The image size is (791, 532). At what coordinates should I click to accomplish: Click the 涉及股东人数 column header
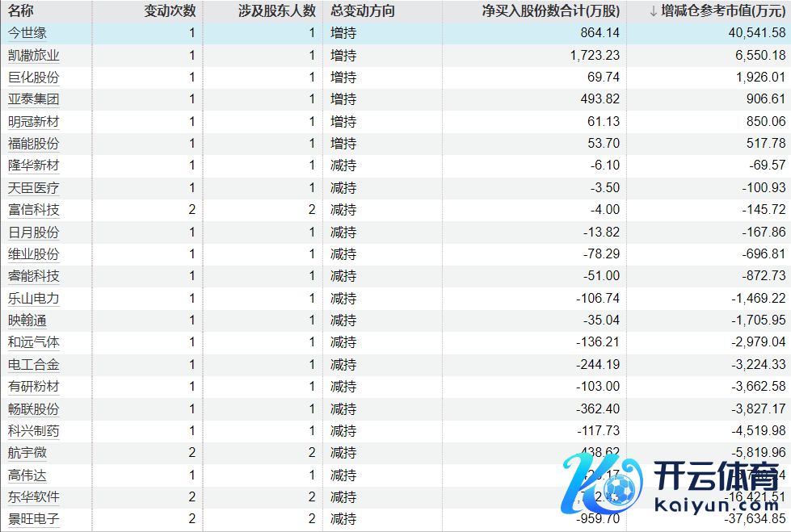coord(277,11)
